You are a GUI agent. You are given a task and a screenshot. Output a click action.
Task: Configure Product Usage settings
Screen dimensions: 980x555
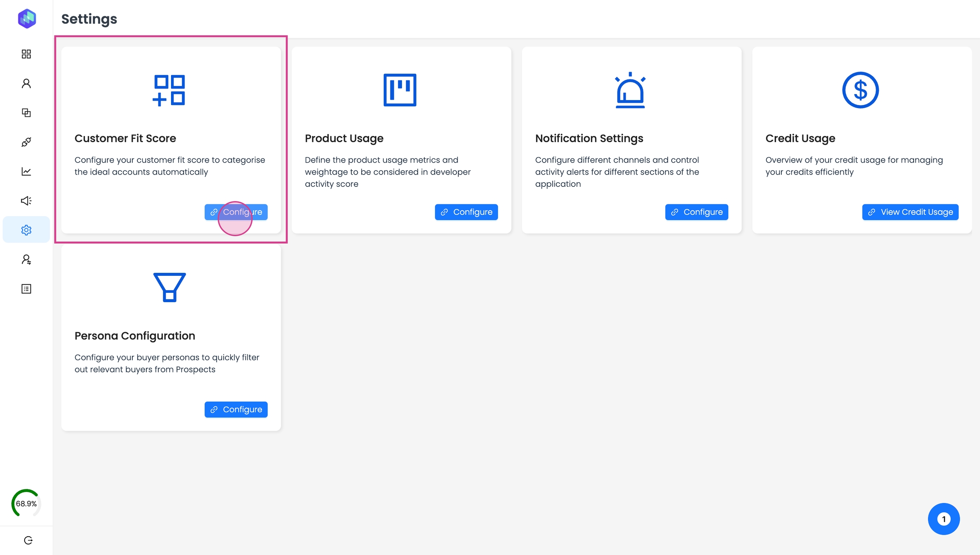[466, 212]
